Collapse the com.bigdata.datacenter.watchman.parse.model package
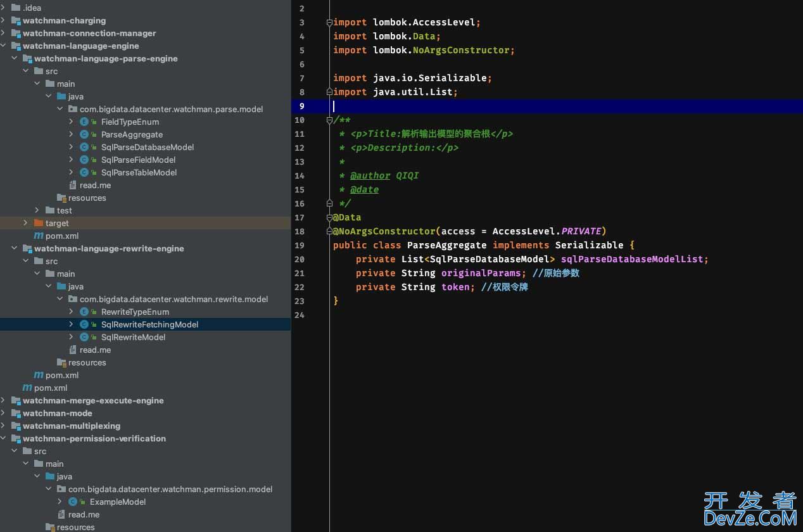Viewport: 803px width, 532px height. [60, 109]
